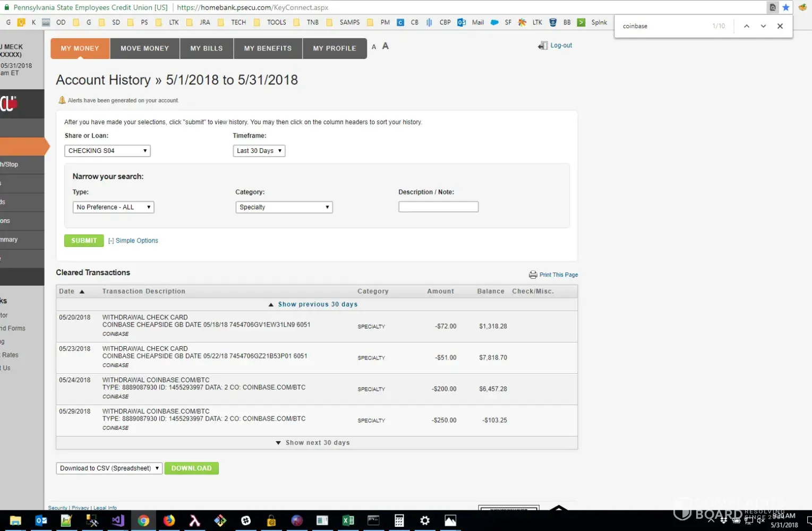Open the Type dropdown No Preference - ALL

click(113, 207)
